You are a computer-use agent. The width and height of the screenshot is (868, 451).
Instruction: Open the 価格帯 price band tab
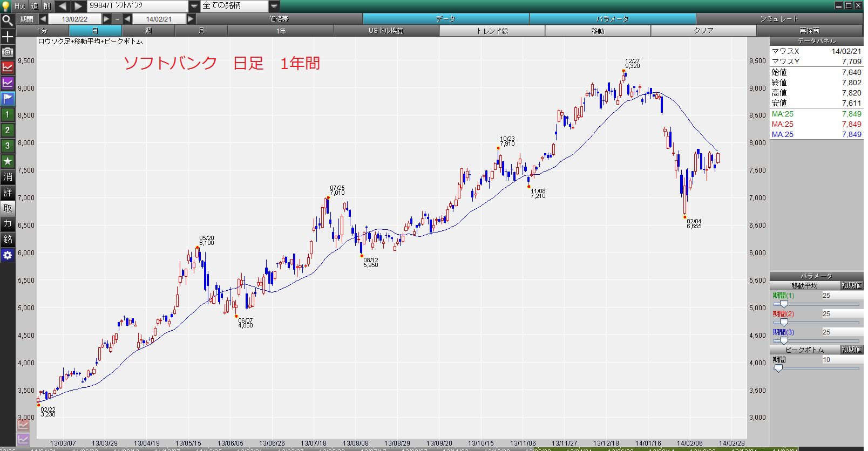279,19
